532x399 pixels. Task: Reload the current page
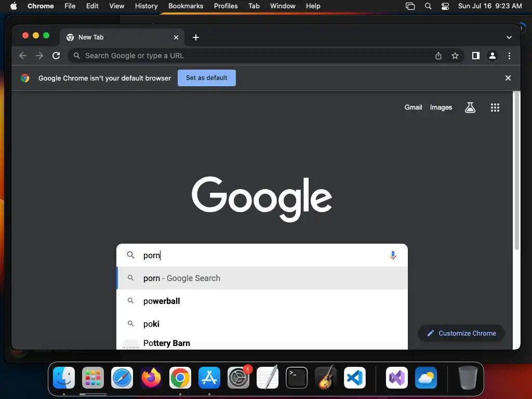tap(56, 56)
